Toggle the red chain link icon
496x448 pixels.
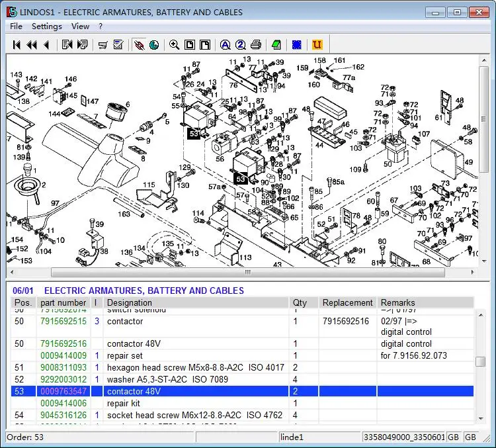click(x=139, y=45)
